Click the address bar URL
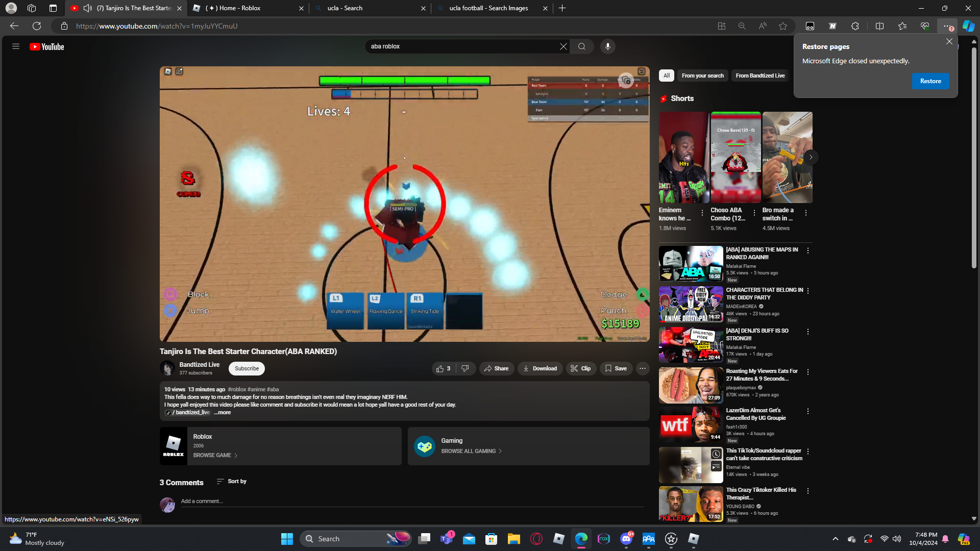This screenshot has width=980, height=551. (x=157, y=26)
